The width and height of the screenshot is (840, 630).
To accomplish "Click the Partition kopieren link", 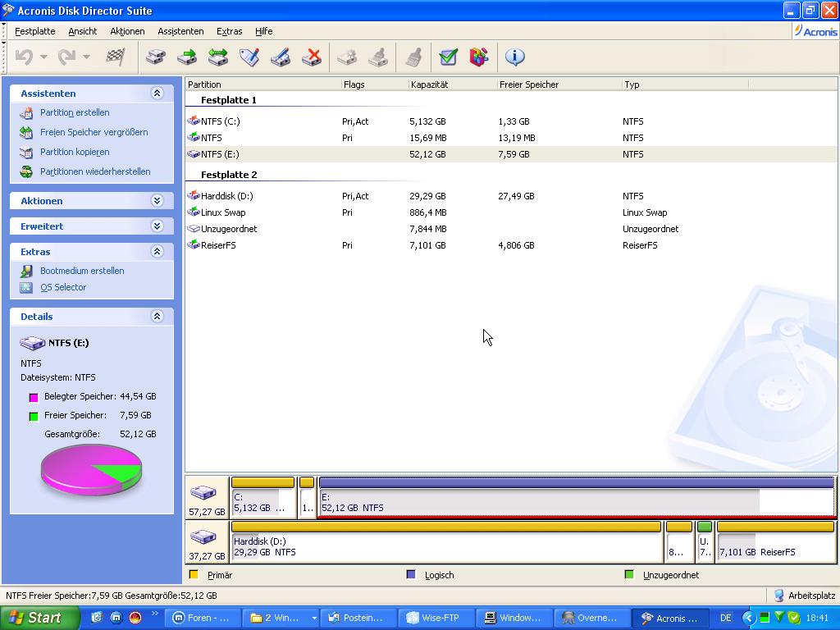I will (x=75, y=152).
